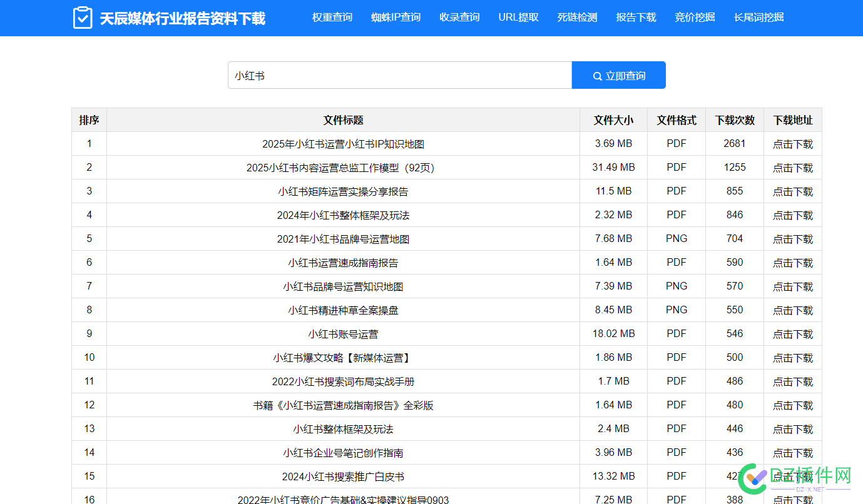Open 长尾词挖掘 menu item
This screenshot has width=863, height=504.
pyautogui.click(x=759, y=18)
